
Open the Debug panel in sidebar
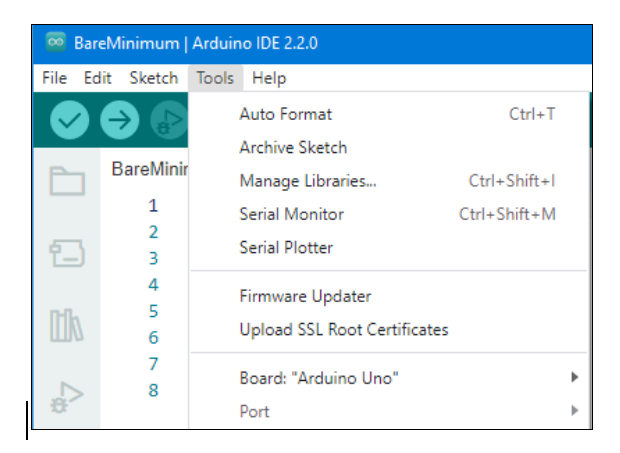(x=66, y=397)
